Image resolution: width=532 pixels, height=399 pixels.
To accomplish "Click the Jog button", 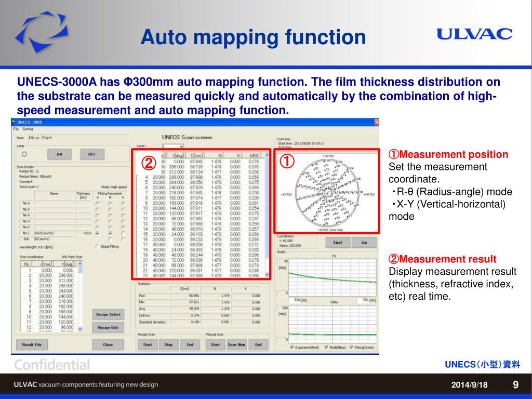I will click(364, 243).
